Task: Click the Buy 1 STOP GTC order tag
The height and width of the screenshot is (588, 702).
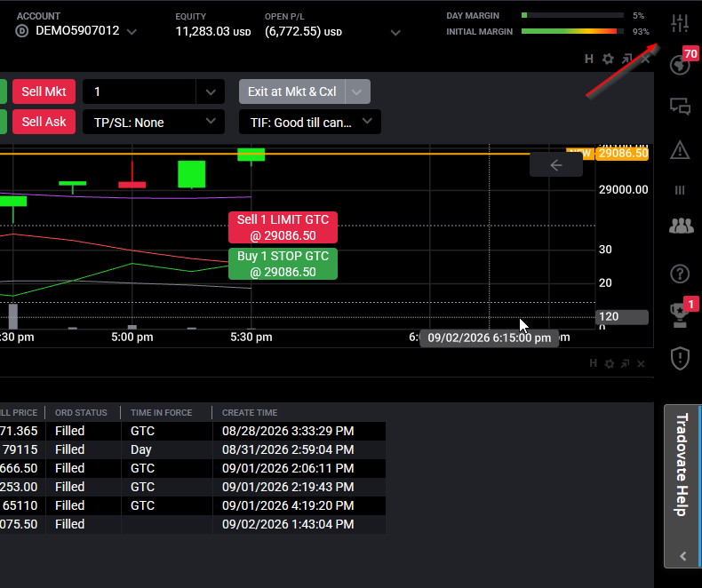Action: 283,264
